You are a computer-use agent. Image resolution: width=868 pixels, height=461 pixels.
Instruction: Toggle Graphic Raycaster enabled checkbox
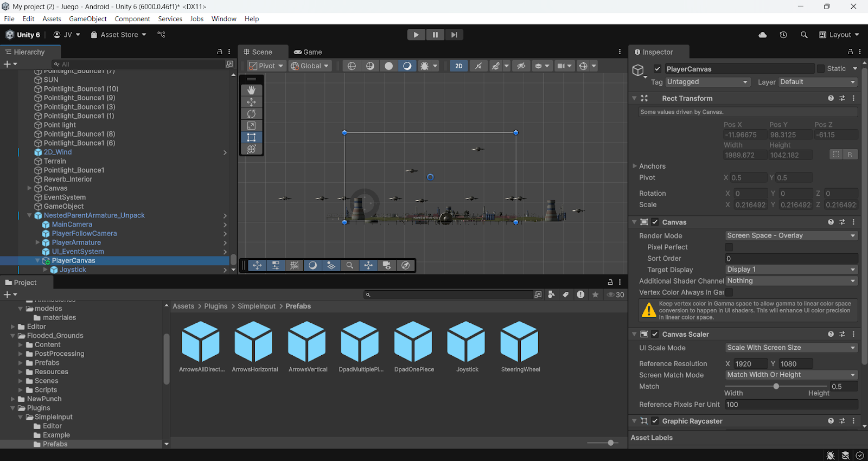click(655, 421)
